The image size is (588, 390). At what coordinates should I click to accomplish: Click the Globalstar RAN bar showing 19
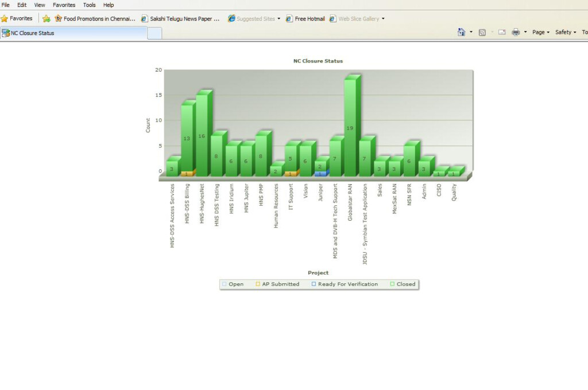tap(350, 127)
